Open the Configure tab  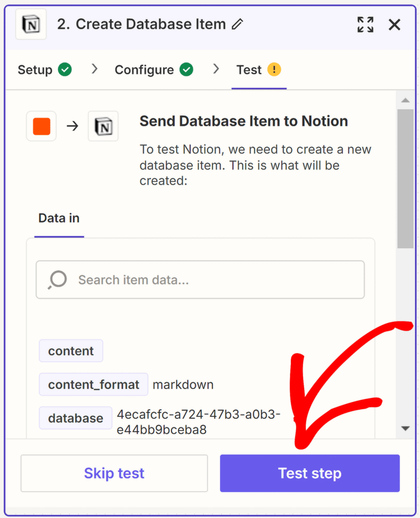click(x=144, y=70)
